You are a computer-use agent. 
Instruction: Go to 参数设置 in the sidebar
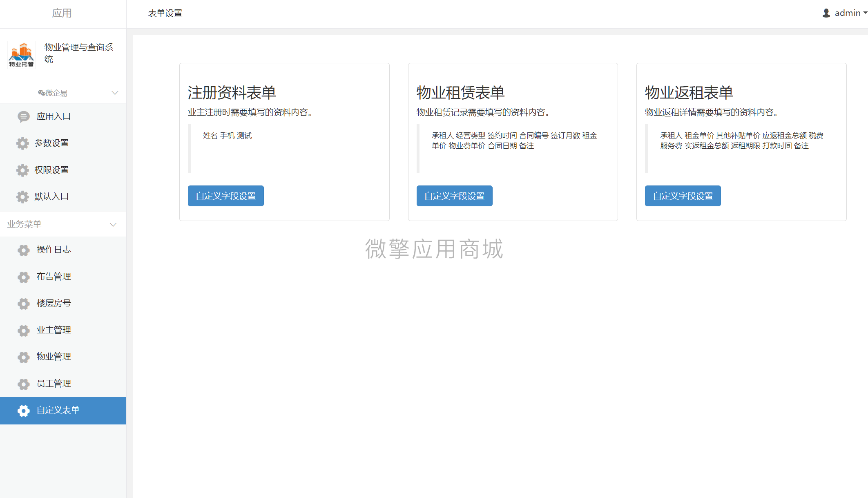pyautogui.click(x=63, y=143)
